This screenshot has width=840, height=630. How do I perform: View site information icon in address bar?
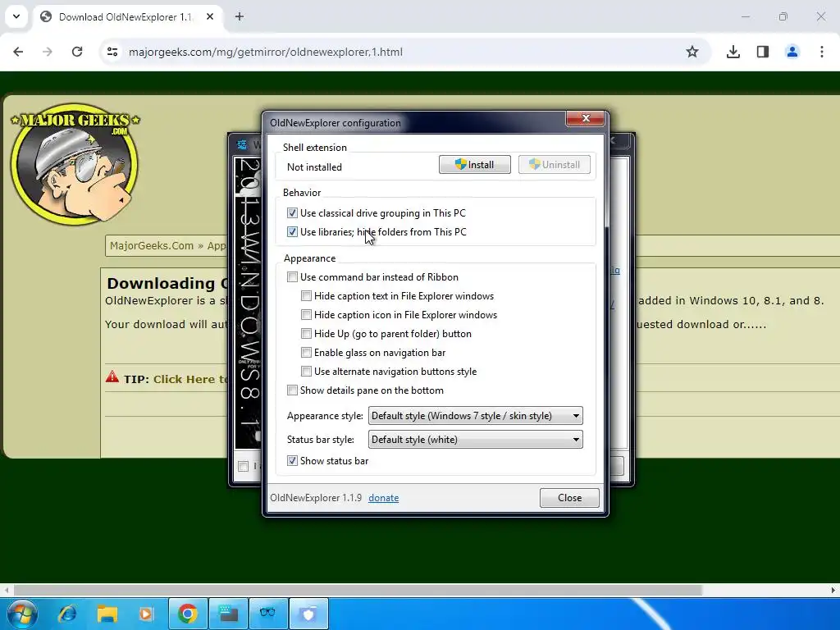112,52
